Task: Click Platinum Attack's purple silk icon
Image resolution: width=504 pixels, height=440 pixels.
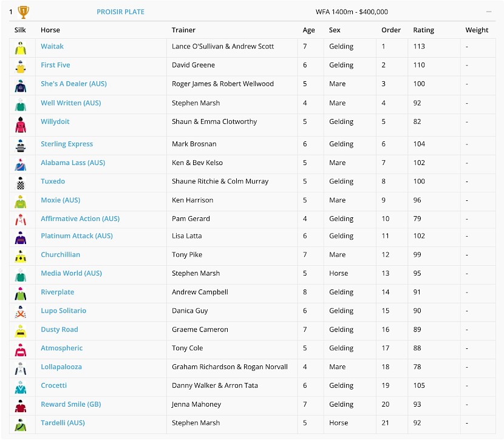Action: click(21, 238)
